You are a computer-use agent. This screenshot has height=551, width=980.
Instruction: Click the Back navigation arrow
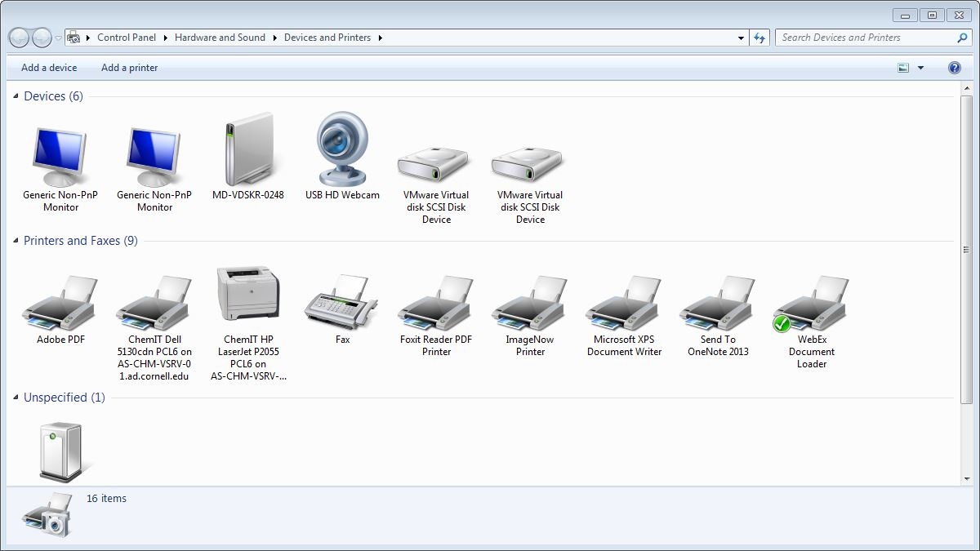point(19,38)
